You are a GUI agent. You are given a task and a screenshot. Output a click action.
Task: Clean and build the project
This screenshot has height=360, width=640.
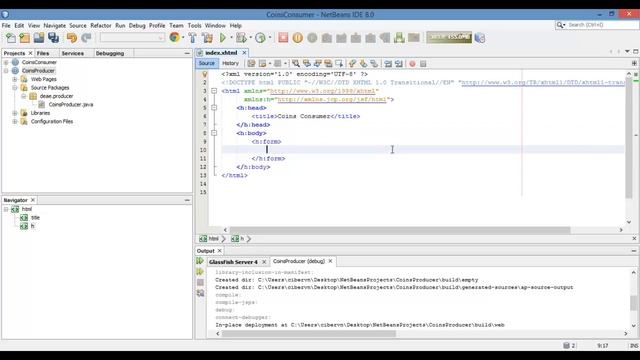click(207, 38)
